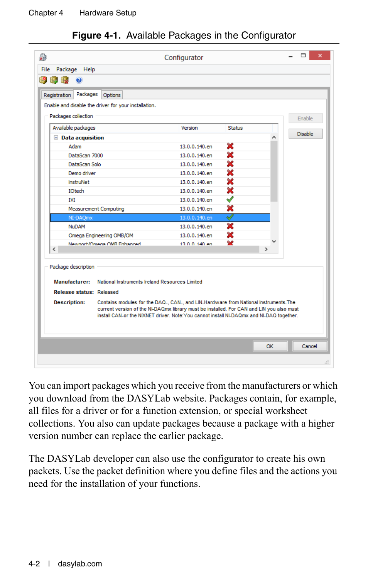Click the red X status icon for NuDAM
This screenshot has width=368, height=588.
coord(230,226)
